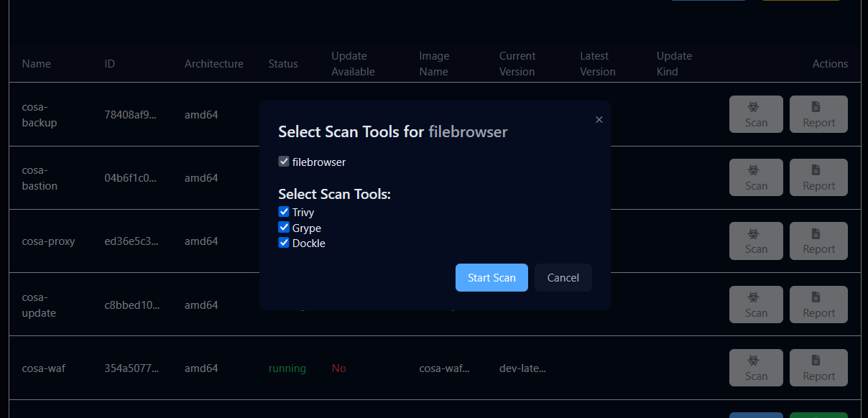
Task: Click amd64 in the cosa-waf row
Action: [201, 368]
